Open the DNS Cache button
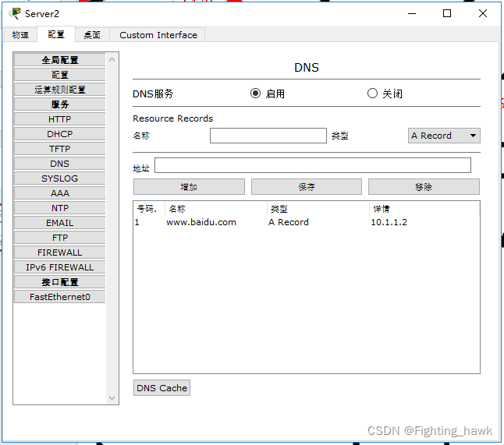Screen dimensions: 504x445 pyautogui.click(x=161, y=388)
